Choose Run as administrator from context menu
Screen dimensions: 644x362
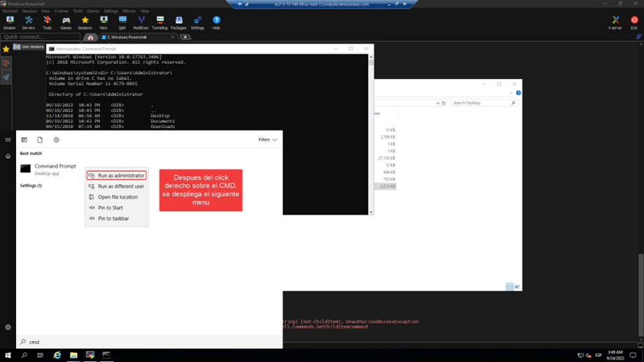117,175
